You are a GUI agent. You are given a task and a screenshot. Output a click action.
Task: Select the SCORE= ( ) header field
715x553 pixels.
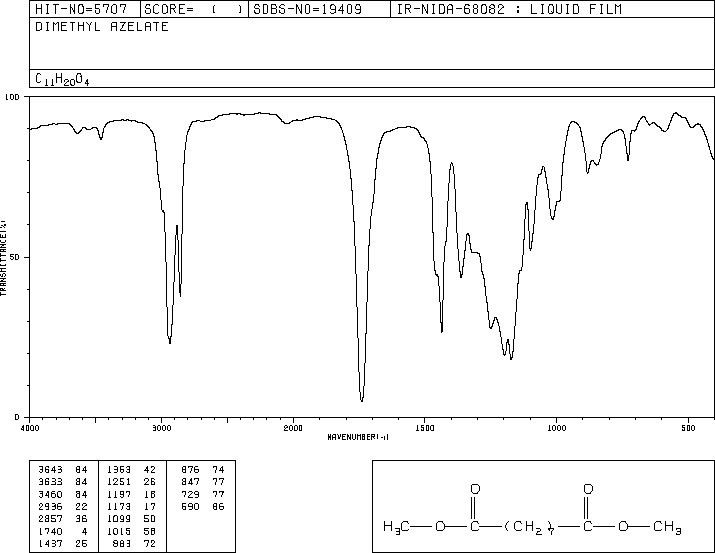pos(193,9)
